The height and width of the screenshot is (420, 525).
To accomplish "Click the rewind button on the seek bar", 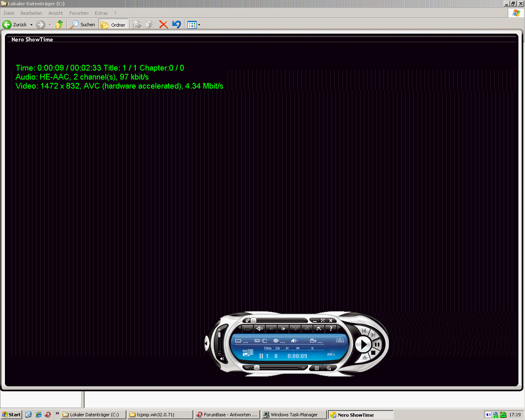I will 247,368.
